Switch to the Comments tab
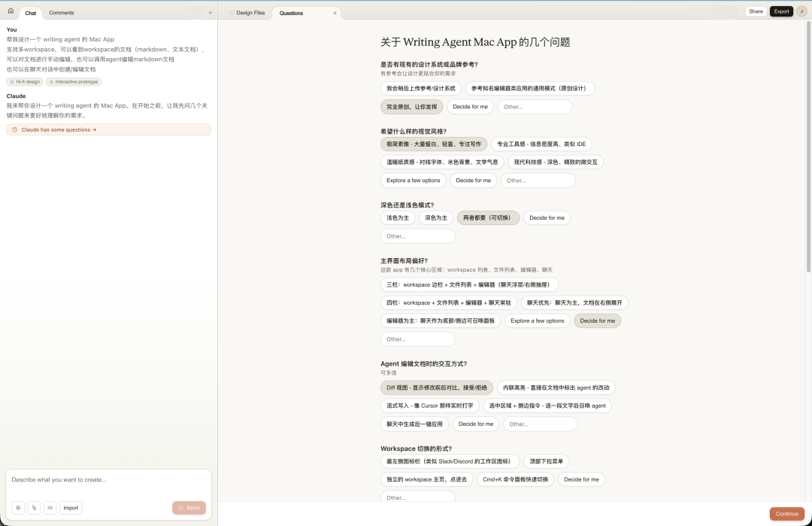This screenshot has width=812, height=526. coord(62,13)
